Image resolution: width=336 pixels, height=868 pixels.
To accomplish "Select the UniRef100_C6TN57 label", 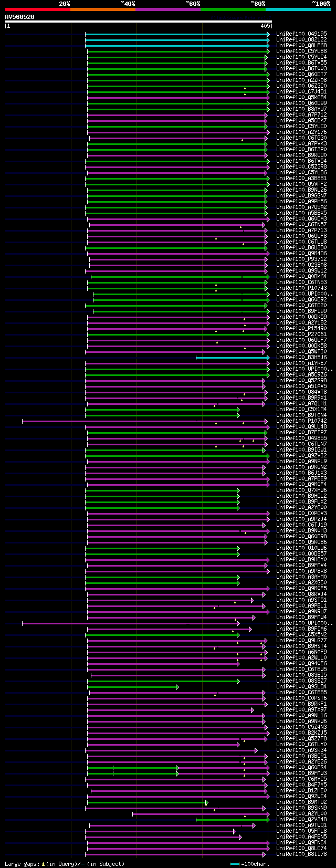I will (301, 225).
